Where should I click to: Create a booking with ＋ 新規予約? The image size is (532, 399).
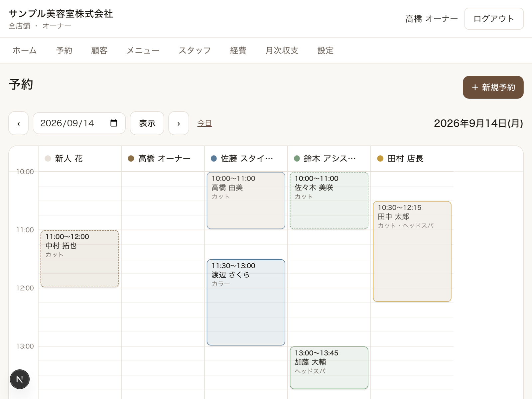pyautogui.click(x=493, y=87)
